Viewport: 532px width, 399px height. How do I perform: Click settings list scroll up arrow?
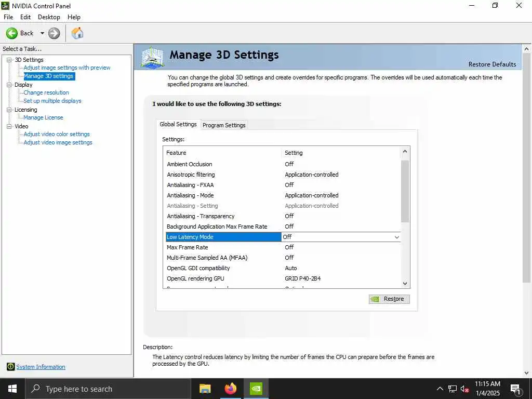tap(405, 151)
